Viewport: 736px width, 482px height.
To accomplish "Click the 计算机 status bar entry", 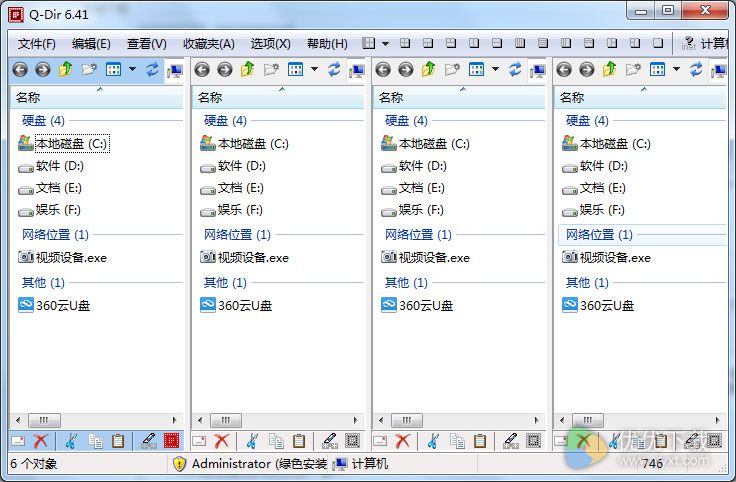I will click(x=360, y=464).
